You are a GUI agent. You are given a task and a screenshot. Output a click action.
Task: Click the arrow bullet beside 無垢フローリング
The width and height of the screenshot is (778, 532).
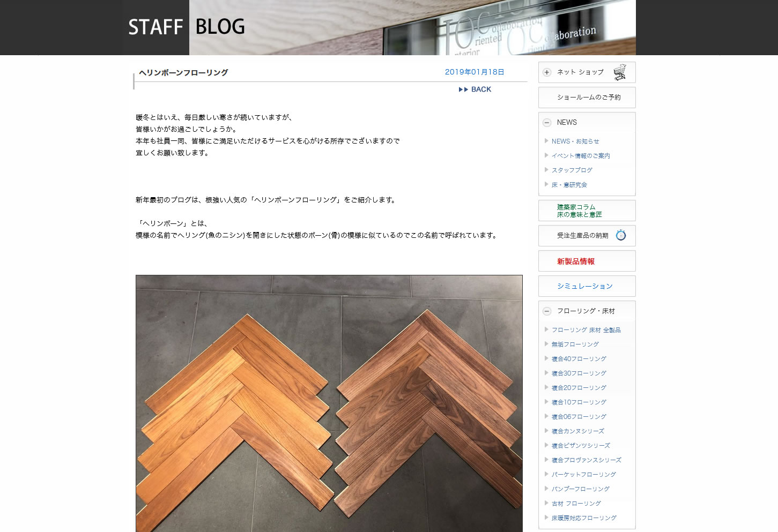pyautogui.click(x=546, y=344)
